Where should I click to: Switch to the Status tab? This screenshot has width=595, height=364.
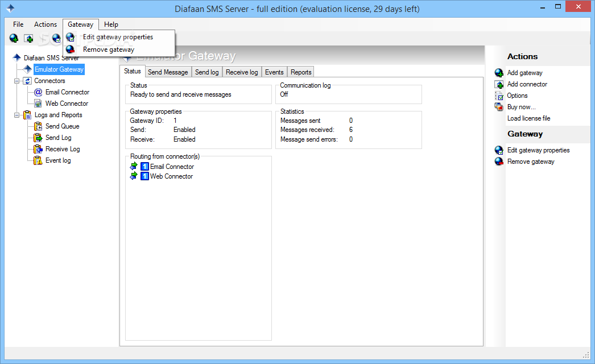pos(133,71)
